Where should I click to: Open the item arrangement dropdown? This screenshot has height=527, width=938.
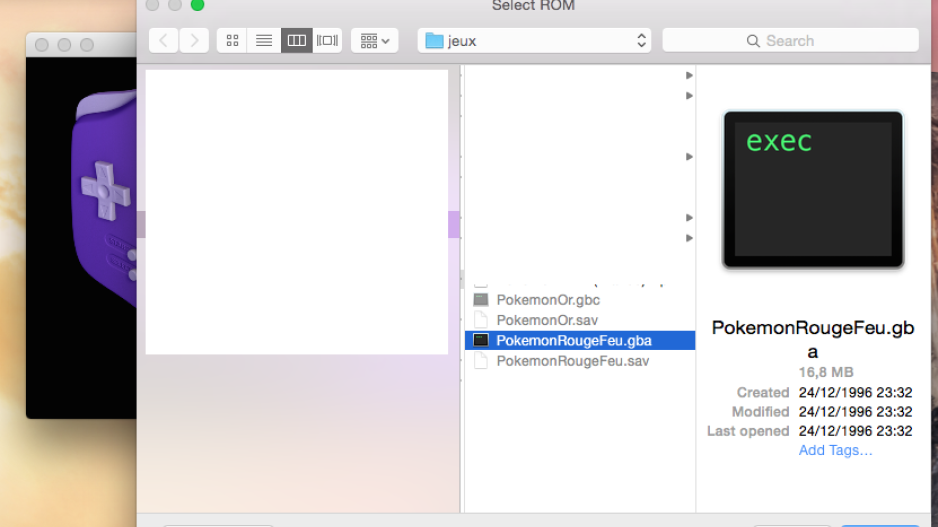[374, 41]
